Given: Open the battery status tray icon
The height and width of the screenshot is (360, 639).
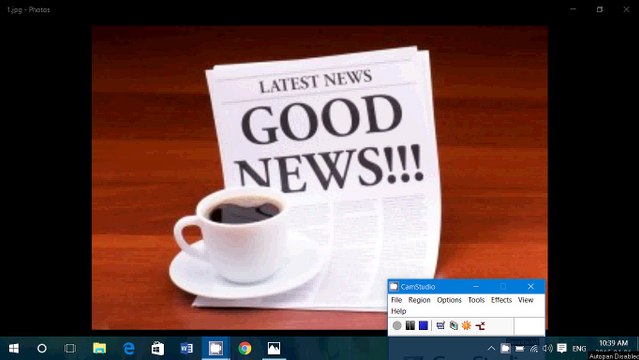Looking at the screenshot, I should [x=520, y=349].
